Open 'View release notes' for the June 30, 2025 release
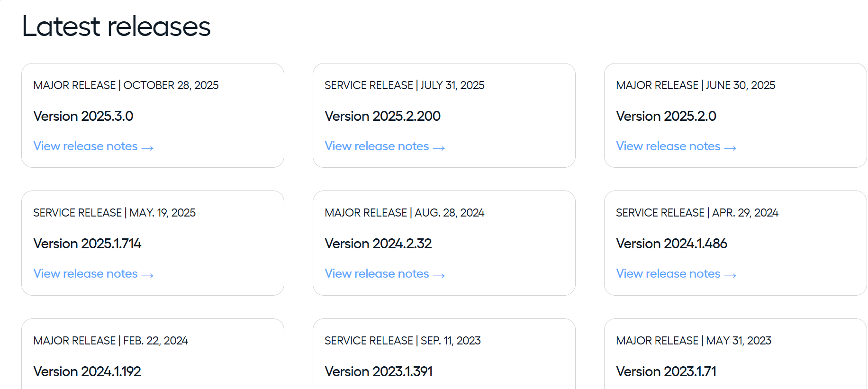 click(668, 146)
